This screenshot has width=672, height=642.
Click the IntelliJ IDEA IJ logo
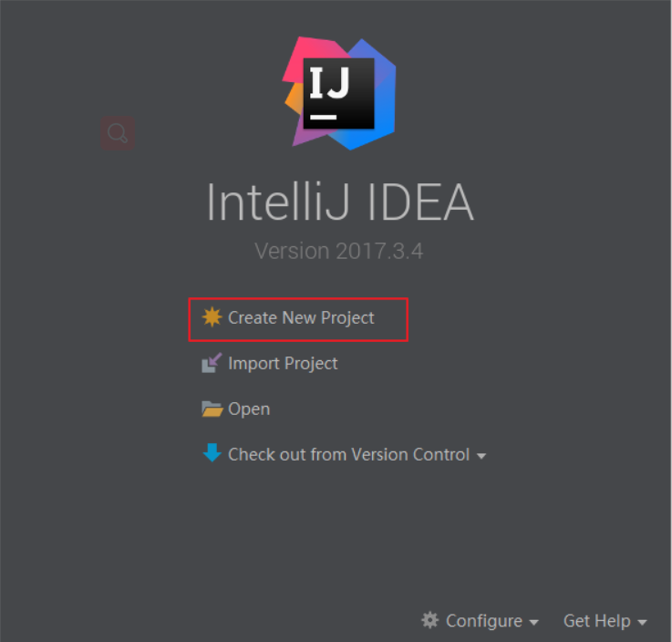(x=339, y=93)
